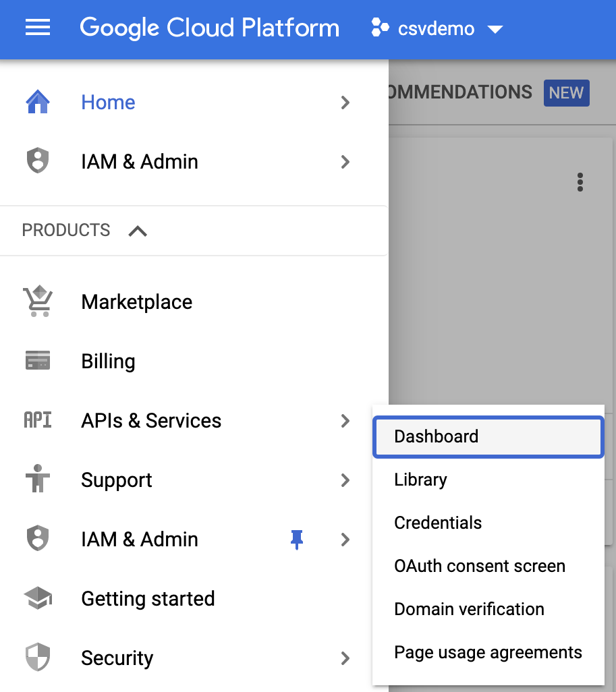Collapse the PRODUCTS section
616x692 pixels.
138,231
